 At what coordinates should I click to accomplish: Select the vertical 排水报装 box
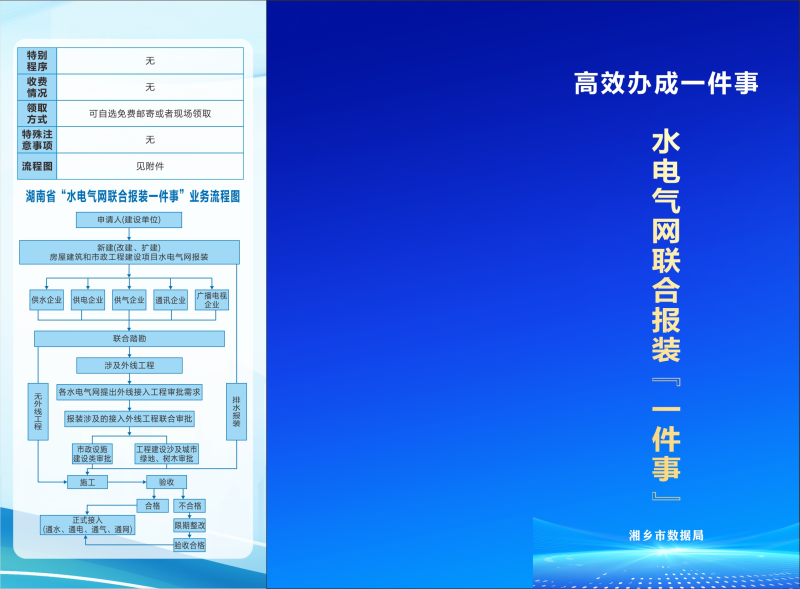237,412
